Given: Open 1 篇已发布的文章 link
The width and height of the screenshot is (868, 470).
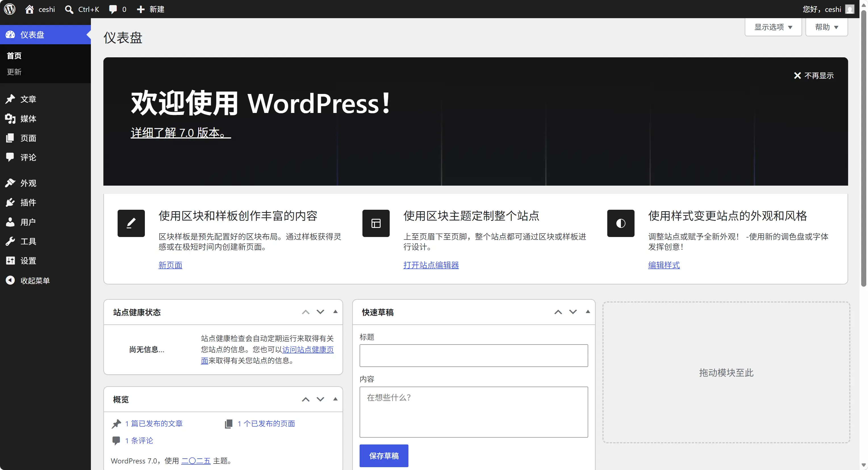Looking at the screenshot, I should coord(154,423).
